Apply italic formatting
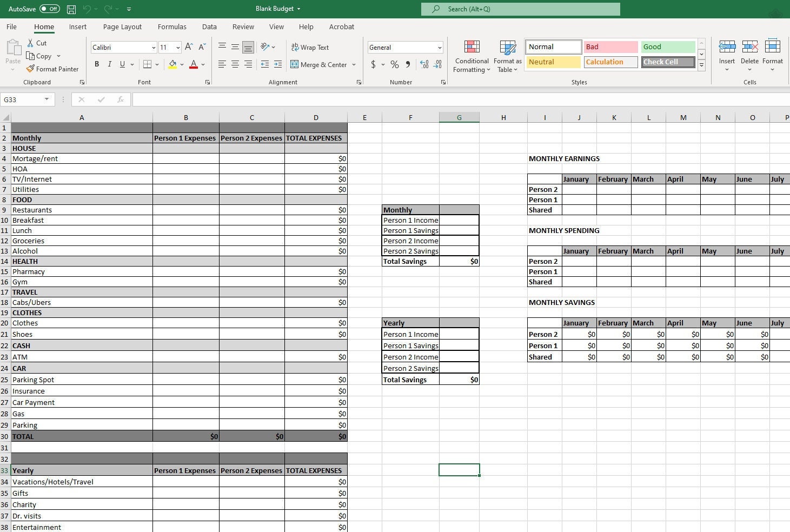 pos(109,64)
